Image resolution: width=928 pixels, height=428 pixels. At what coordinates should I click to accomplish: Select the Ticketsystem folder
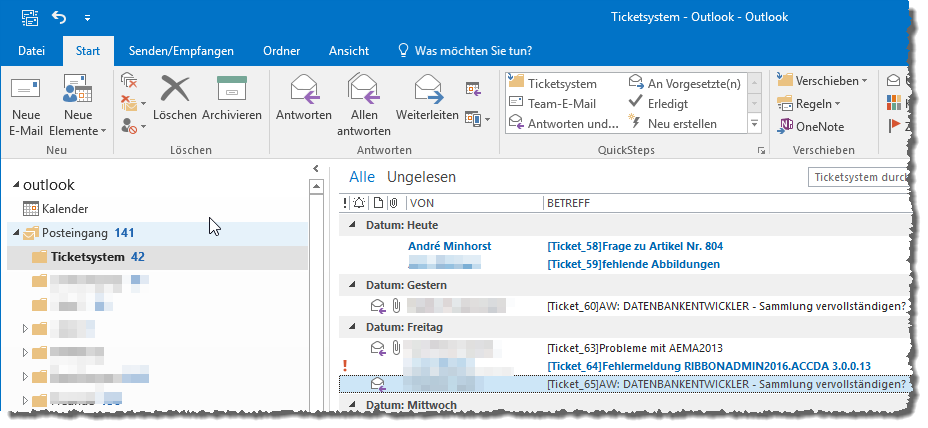coord(157,257)
